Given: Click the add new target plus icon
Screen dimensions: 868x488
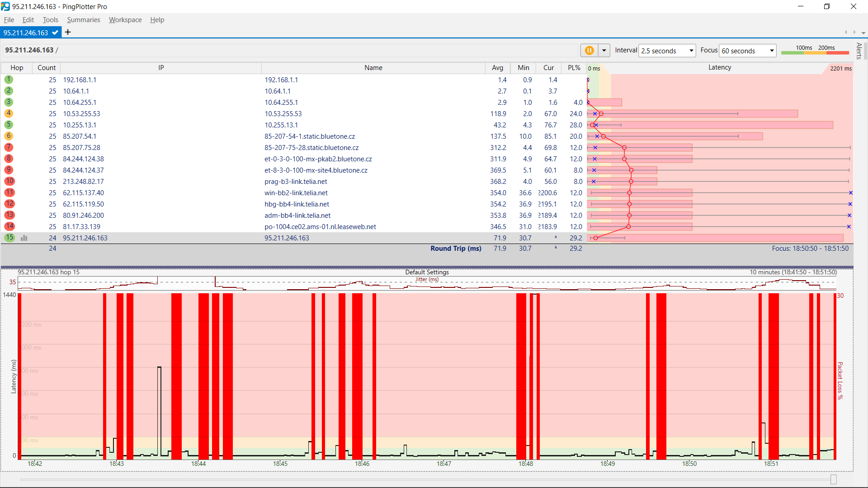Looking at the screenshot, I should point(68,32).
